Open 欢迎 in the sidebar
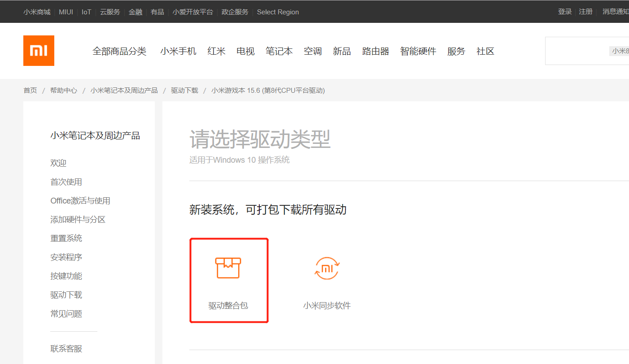Viewport: 629px width, 364px height. click(58, 163)
